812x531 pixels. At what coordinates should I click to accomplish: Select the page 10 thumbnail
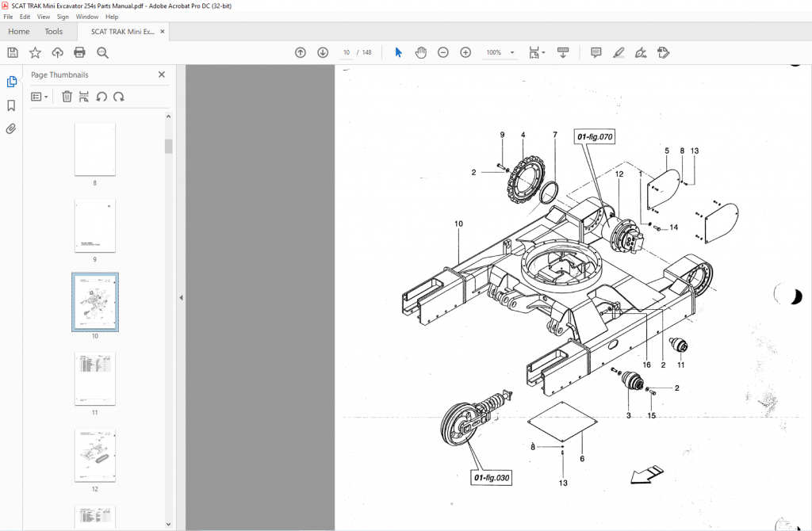pyautogui.click(x=95, y=302)
